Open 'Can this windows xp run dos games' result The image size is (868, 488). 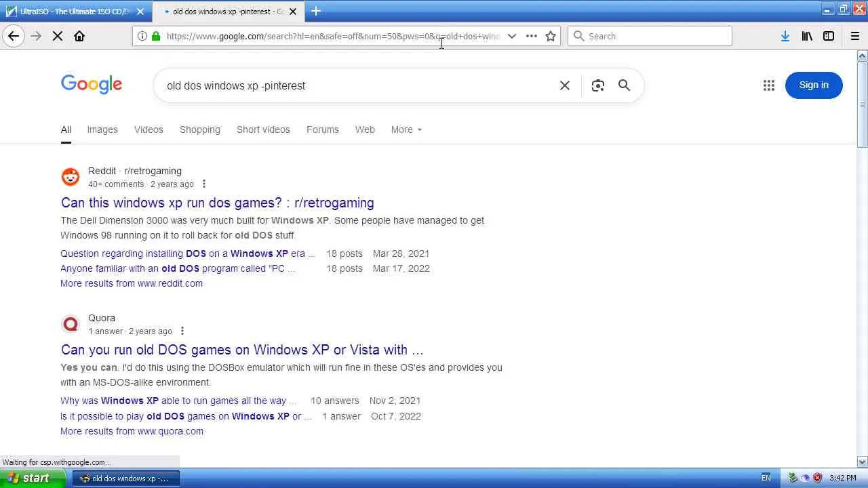tap(217, 203)
